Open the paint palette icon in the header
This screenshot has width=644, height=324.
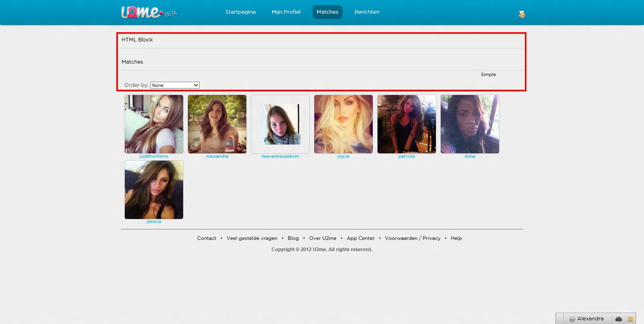click(522, 14)
